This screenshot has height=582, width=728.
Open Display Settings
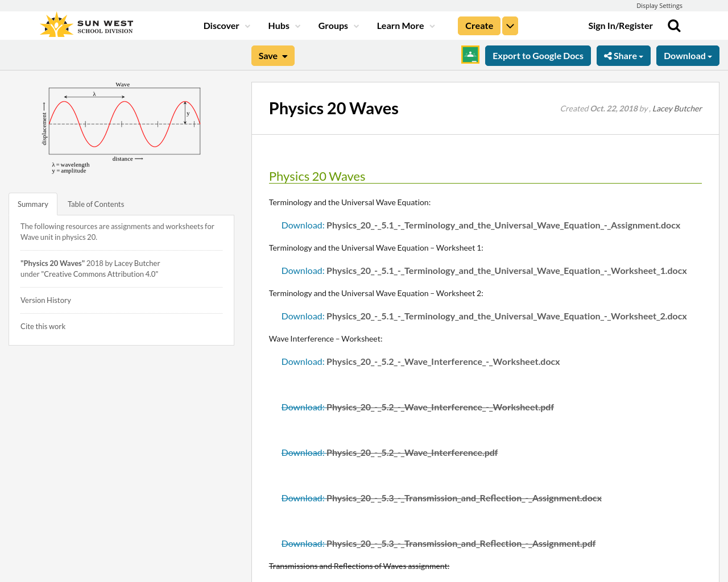659,5
